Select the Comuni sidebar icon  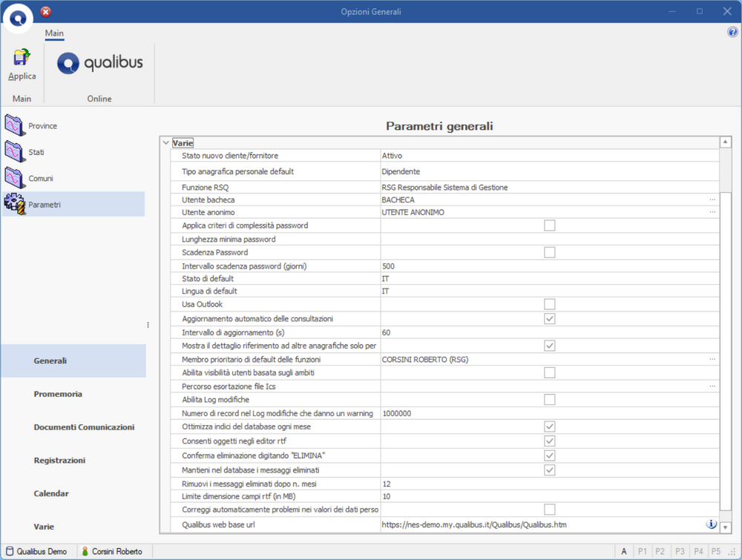(x=15, y=178)
